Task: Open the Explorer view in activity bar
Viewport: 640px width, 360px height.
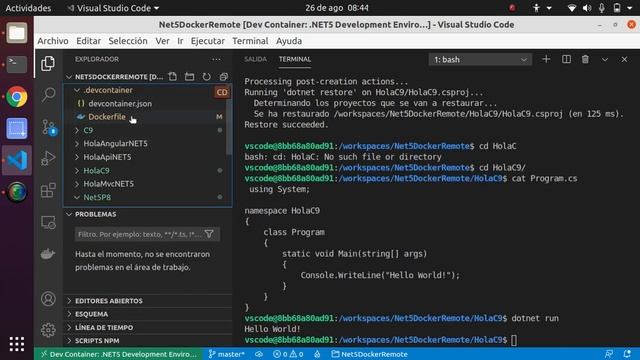Action: (48, 63)
